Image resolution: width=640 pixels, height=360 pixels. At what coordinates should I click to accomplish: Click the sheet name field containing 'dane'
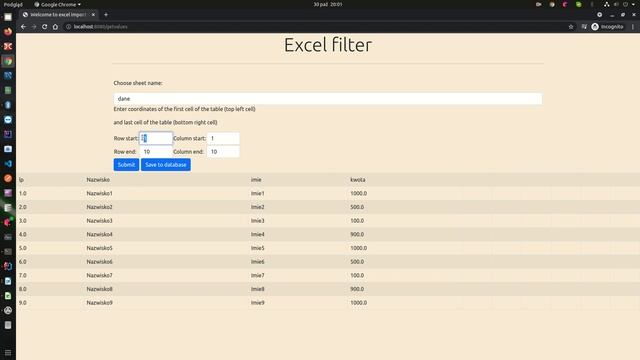point(328,98)
